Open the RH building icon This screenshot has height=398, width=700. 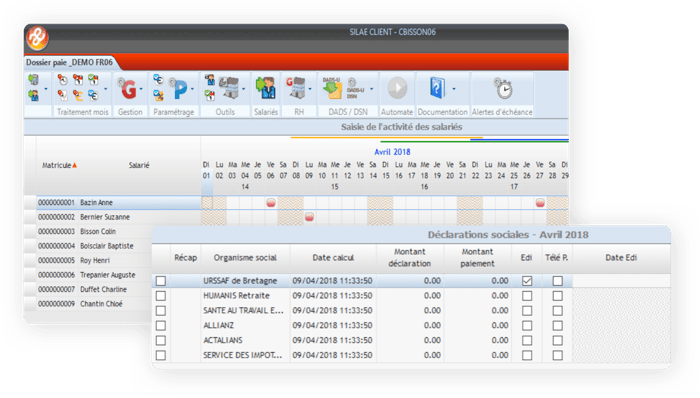tap(296, 87)
